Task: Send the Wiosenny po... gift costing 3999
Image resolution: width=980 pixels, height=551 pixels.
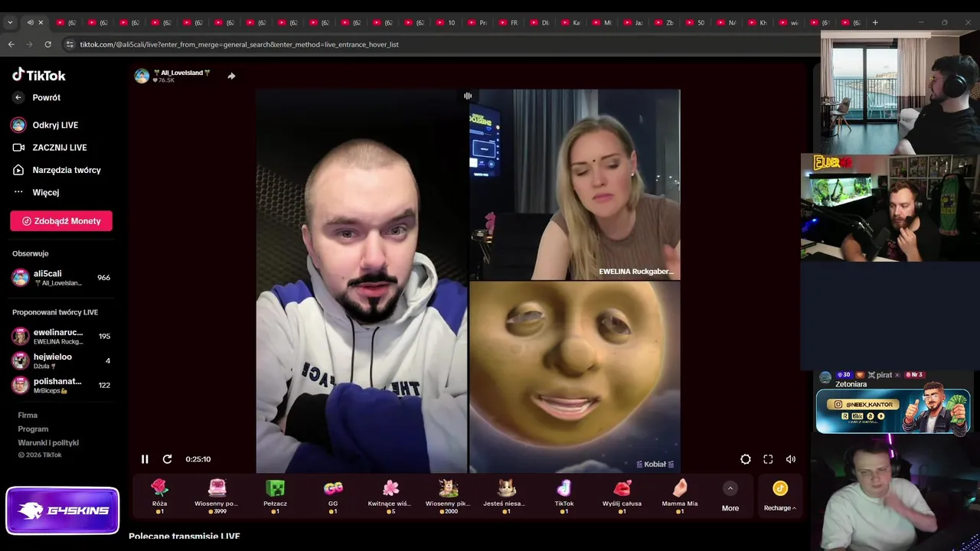Action: point(217,496)
